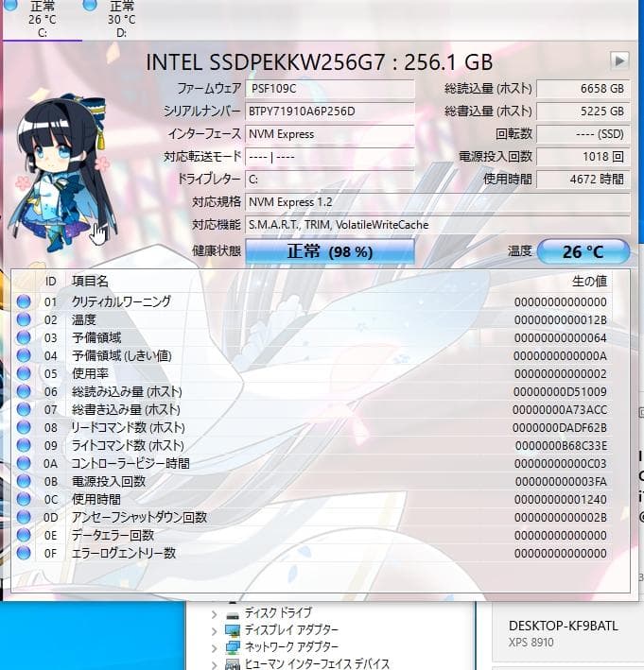Click the total host writes value 5225 GB
This screenshot has width=644, height=670.
[x=583, y=112]
